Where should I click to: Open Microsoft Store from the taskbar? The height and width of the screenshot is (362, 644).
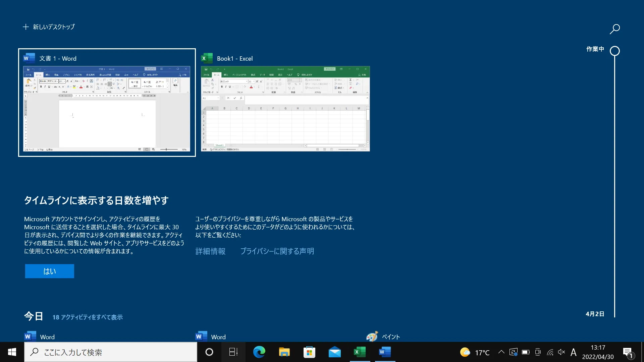(309, 352)
